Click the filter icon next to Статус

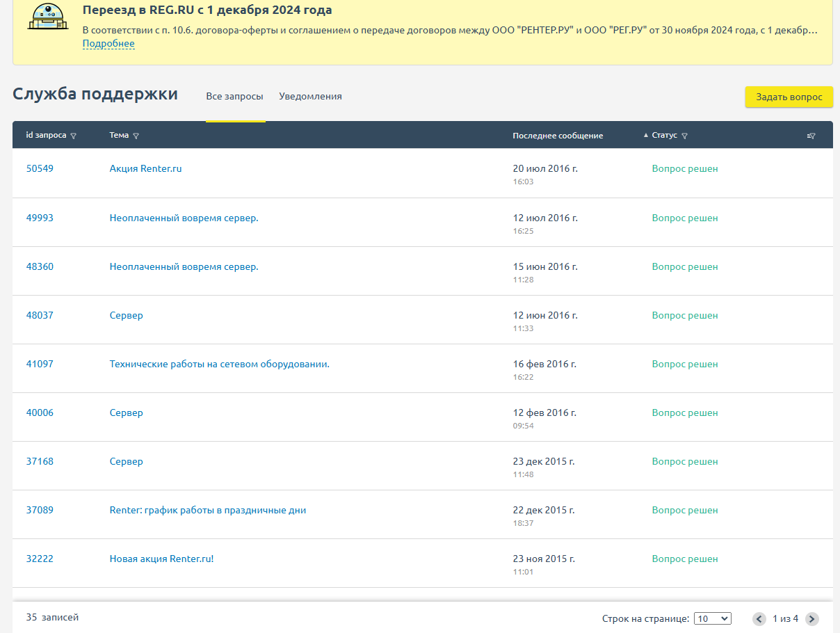click(x=685, y=136)
